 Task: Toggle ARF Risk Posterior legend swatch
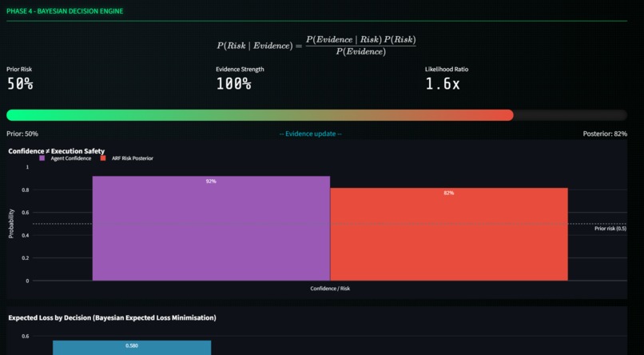pyautogui.click(x=103, y=158)
